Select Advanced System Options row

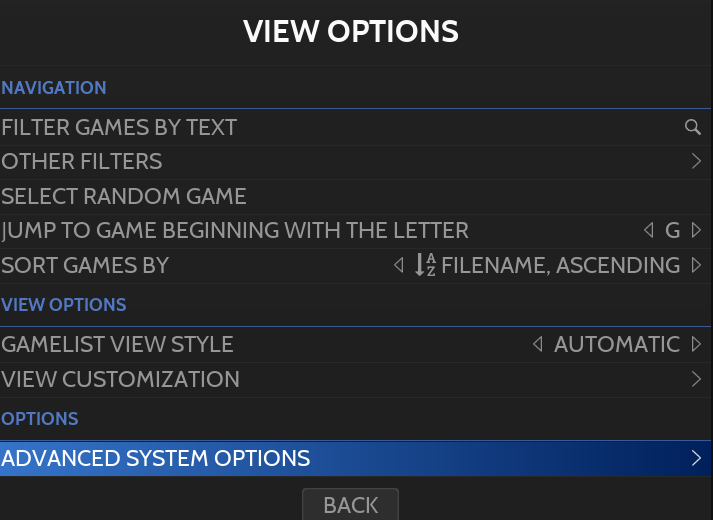[156, 458]
